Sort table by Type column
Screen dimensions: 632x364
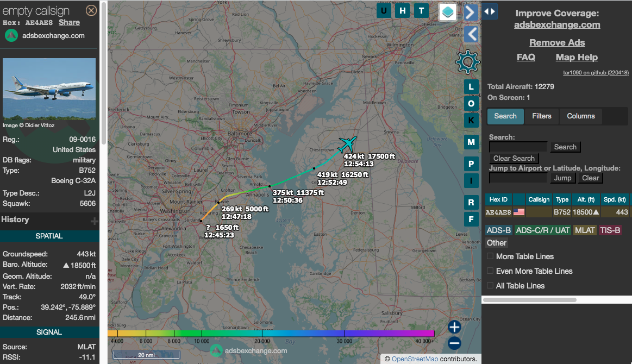click(562, 199)
